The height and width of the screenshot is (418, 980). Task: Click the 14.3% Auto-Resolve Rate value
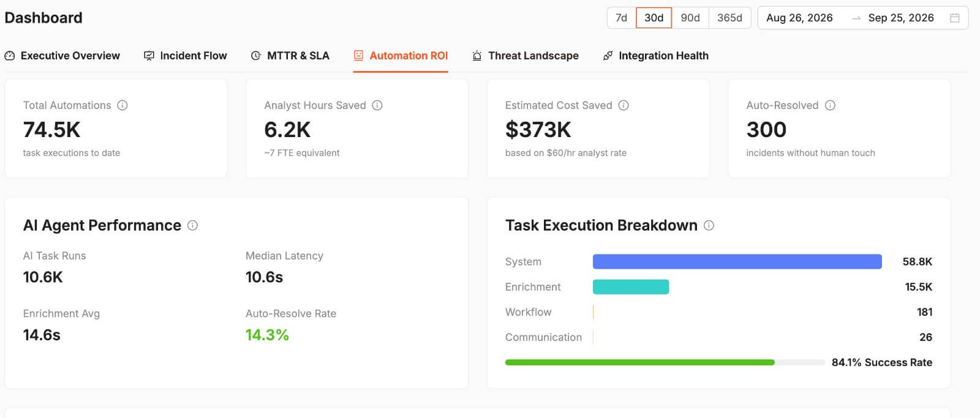[x=267, y=335]
